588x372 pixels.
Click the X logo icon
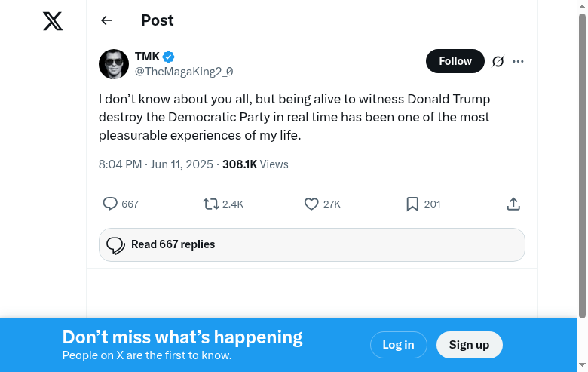tap(53, 22)
